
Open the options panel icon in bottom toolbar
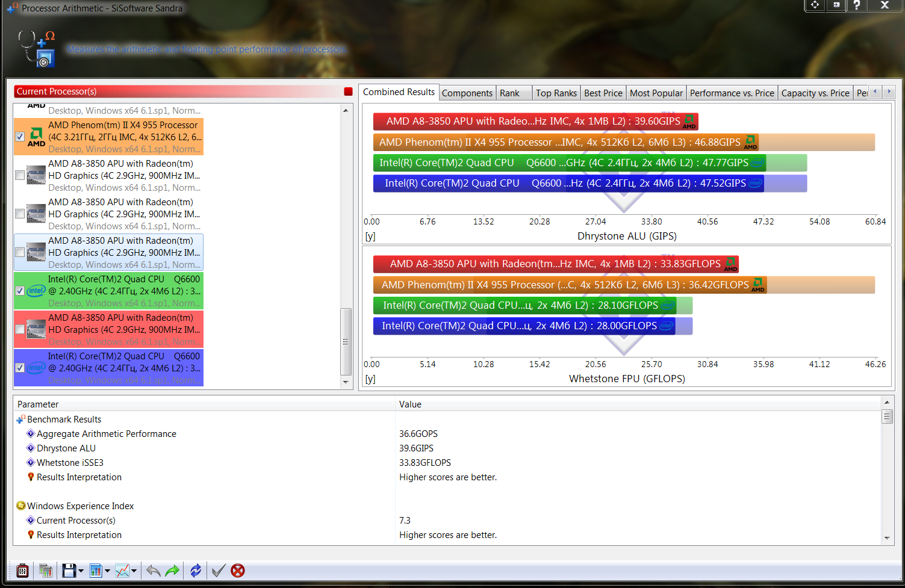click(x=22, y=571)
